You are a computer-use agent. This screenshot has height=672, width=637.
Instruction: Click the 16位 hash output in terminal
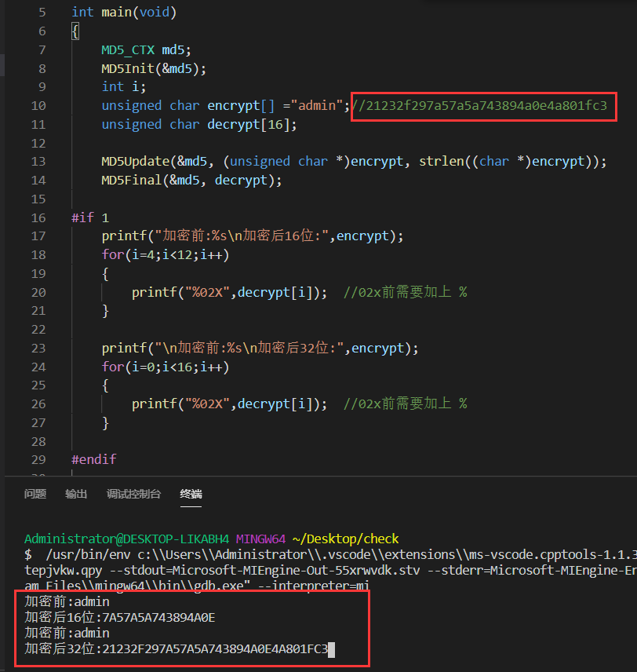[x=158, y=617]
